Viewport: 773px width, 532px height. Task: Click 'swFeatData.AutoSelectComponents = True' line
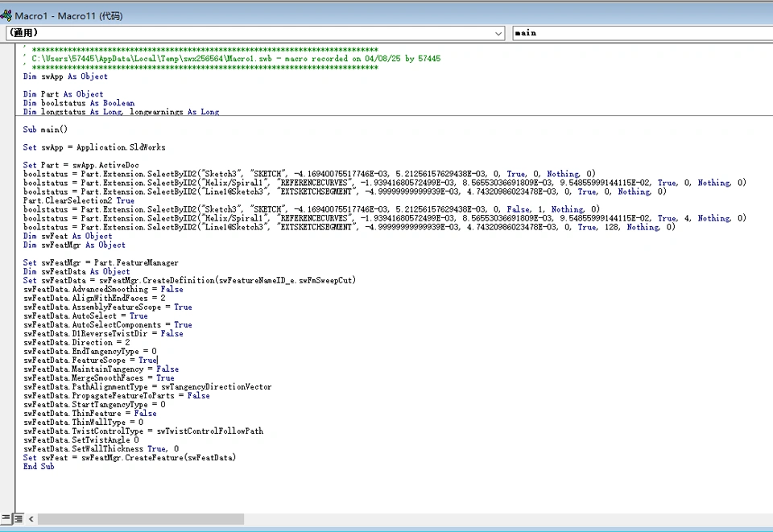[x=107, y=324]
